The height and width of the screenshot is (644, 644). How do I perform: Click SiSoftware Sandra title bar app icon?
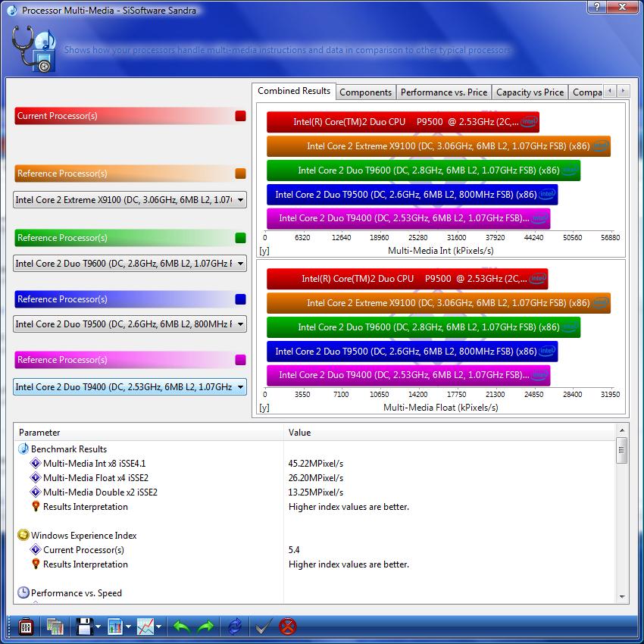[12, 10]
